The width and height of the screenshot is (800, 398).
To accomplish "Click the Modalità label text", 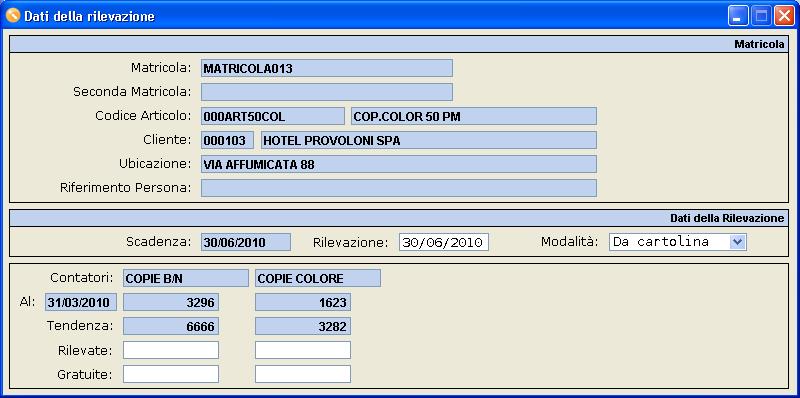I will point(569,241).
